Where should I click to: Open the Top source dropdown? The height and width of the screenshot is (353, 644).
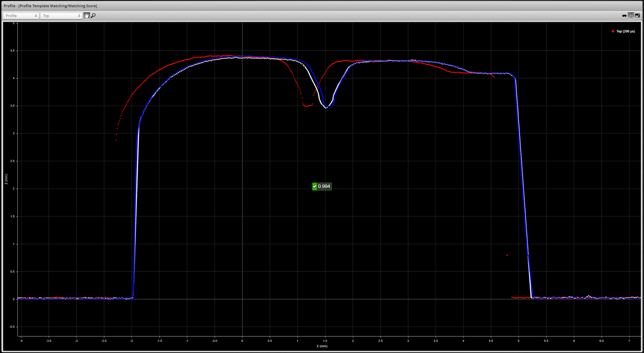[x=61, y=16]
